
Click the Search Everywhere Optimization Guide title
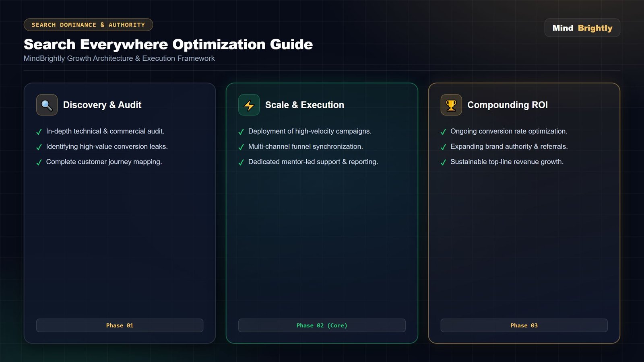[168, 44]
